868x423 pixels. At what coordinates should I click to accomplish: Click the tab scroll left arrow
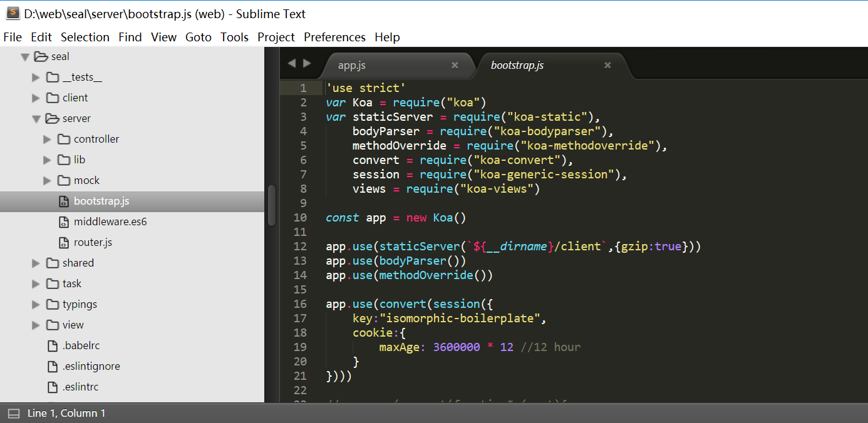pyautogui.click(x=291, y=63)
